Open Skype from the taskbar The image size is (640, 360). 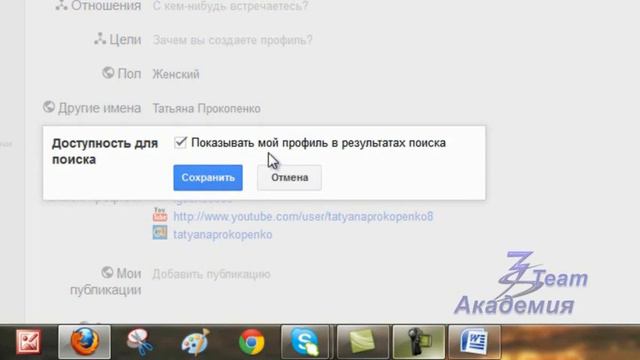pos(305,342)
